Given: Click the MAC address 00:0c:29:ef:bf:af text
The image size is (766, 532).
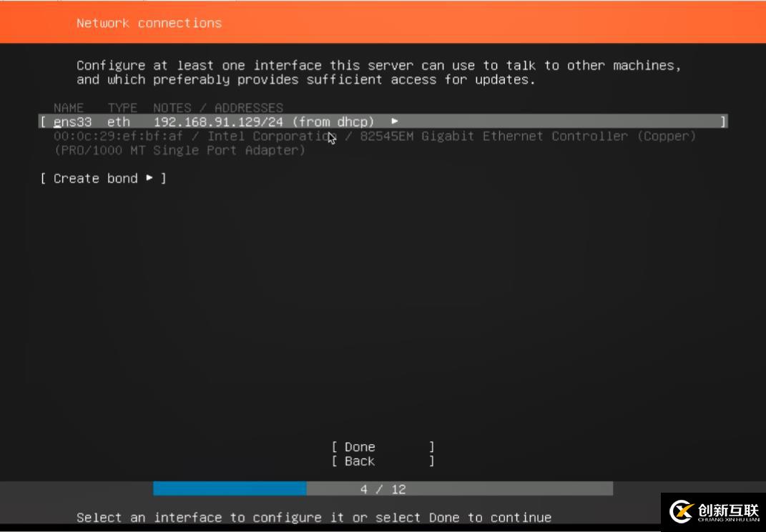Looking at the screenshot, I should click(x=118, y=136).
